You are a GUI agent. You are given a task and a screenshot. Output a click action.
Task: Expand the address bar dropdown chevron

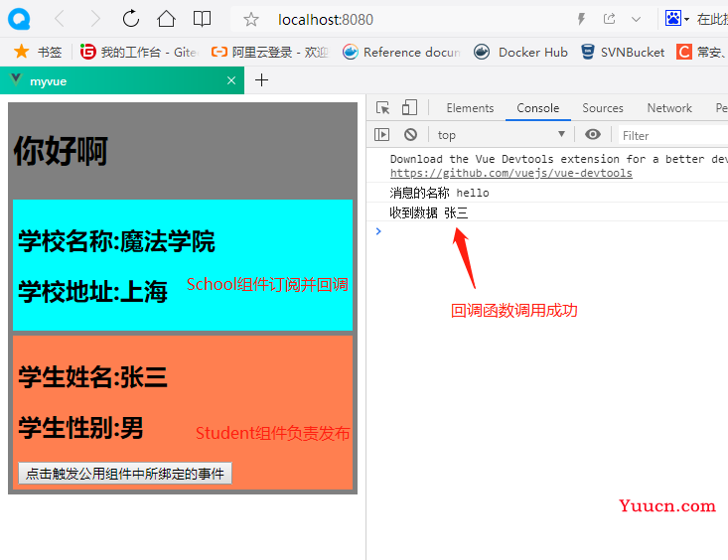tap(636, 20)
